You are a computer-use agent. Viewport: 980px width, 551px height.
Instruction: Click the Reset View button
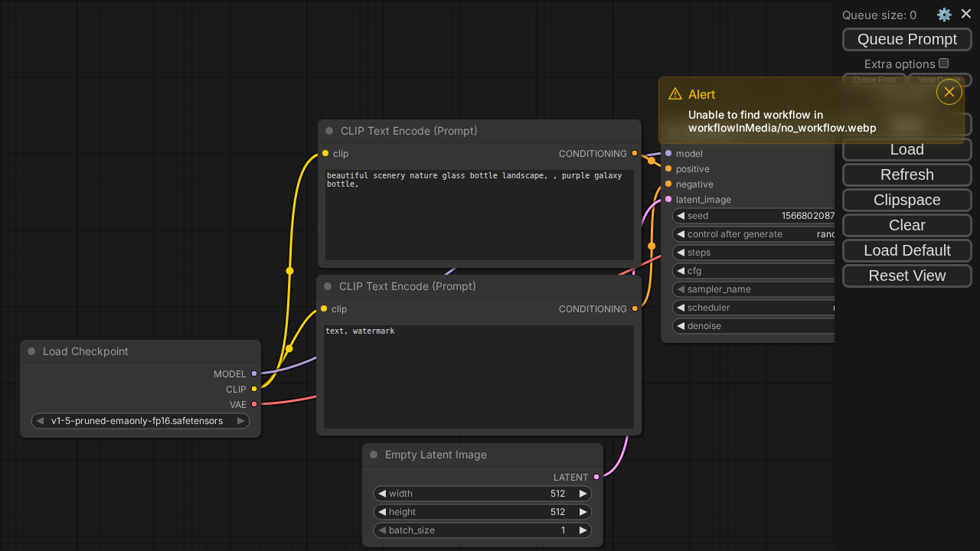(x=906, y=275)
